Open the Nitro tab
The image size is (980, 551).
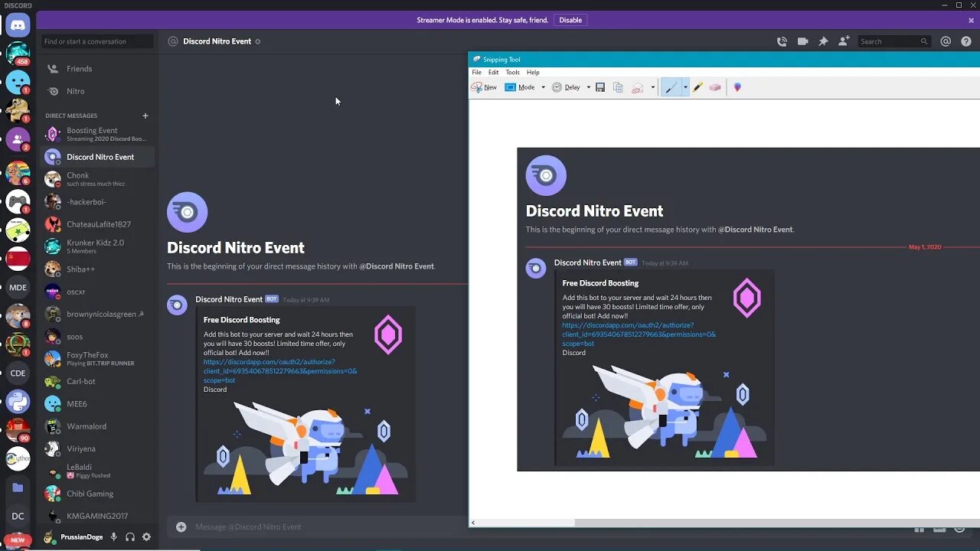[x=97, y=91]
